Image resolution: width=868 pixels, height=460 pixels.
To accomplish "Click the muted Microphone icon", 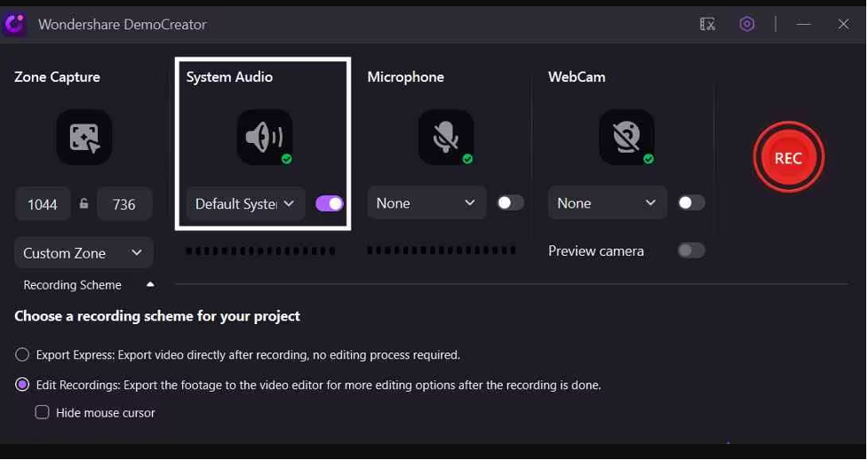I will [x=446, y=137].
